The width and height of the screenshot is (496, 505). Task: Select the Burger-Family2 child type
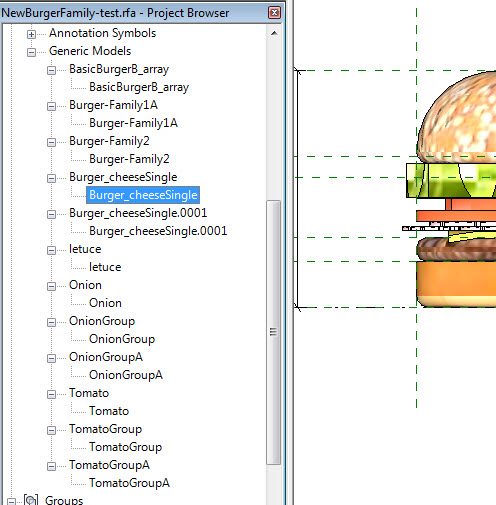129,159
